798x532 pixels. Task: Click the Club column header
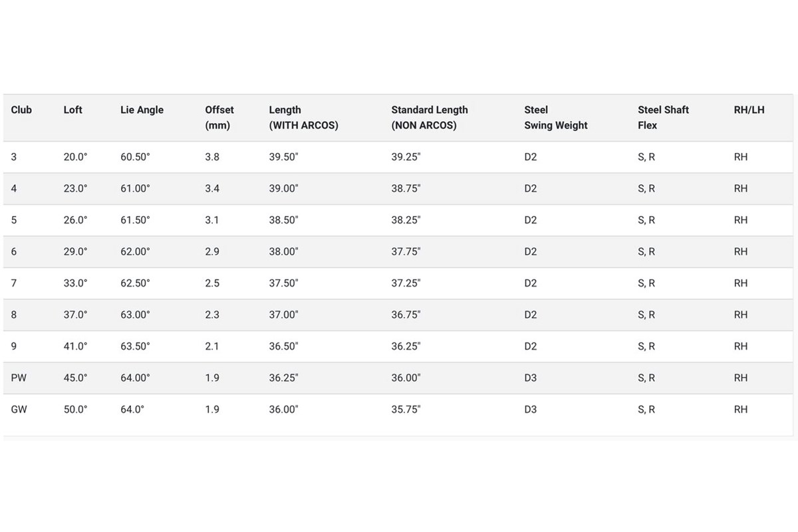(21, 110)
